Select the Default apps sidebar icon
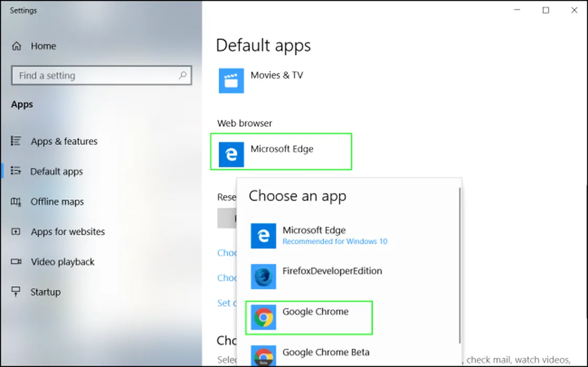This screenshot has height=367, width=588. (16, 171)
